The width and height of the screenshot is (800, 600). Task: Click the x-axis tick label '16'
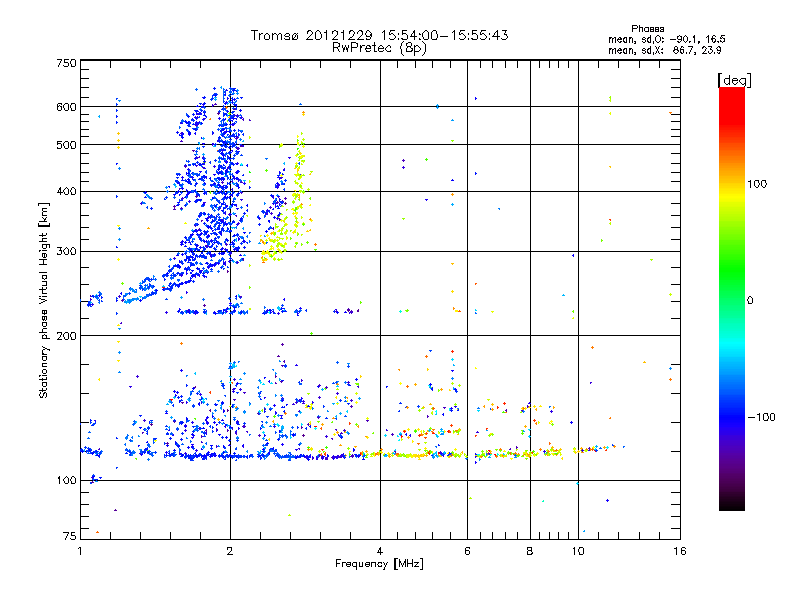tap(680, 551)
